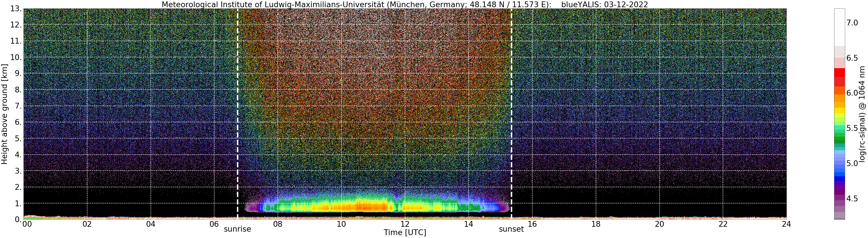This screenshot has height=238, width=868.
Task: Click the time tick label '14'
Action: [x=468, y=224]
